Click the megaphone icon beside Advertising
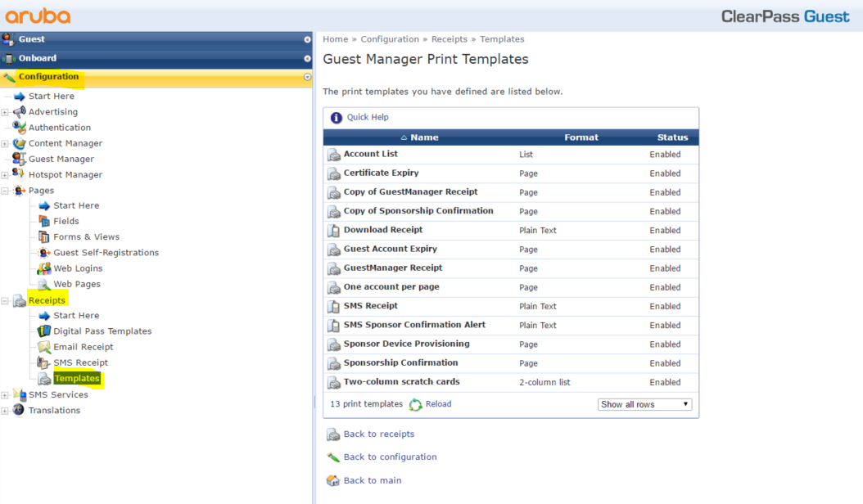The height and width of the screenshot is (504, 863). click(x=20, y=112)
